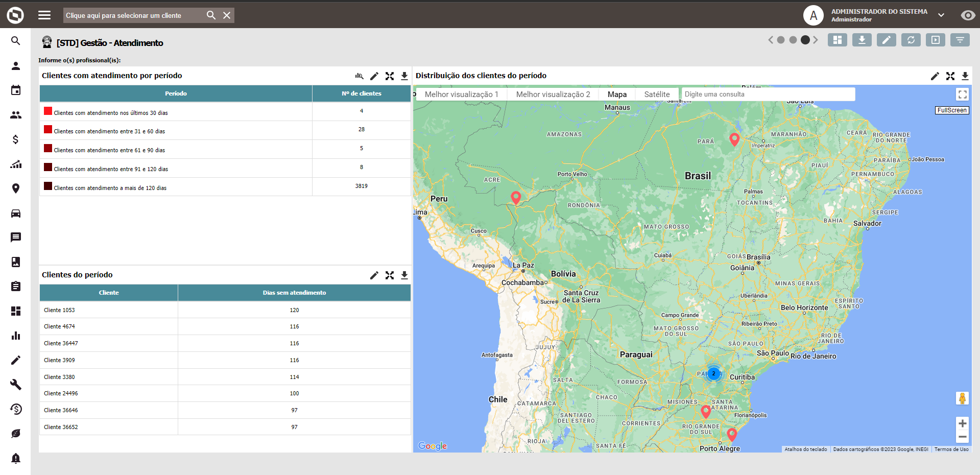
Task: Toggle map fullscreen view square icon
Action: click(962, 94)
